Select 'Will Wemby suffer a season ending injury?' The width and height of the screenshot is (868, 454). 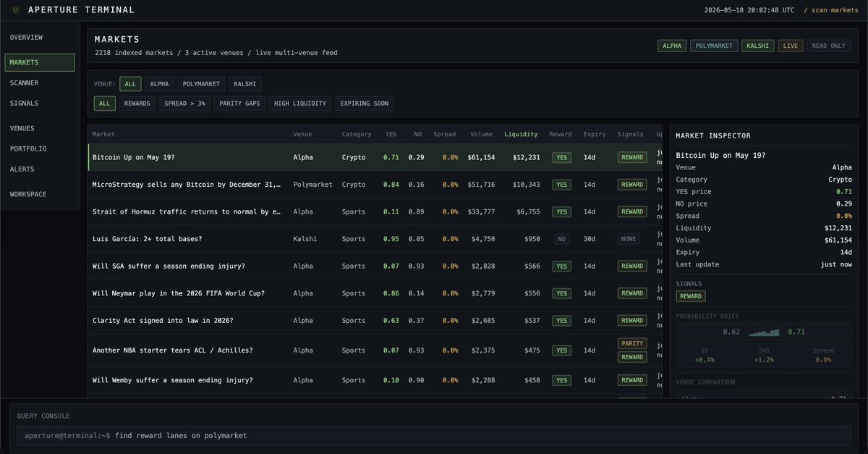(375, 380)
